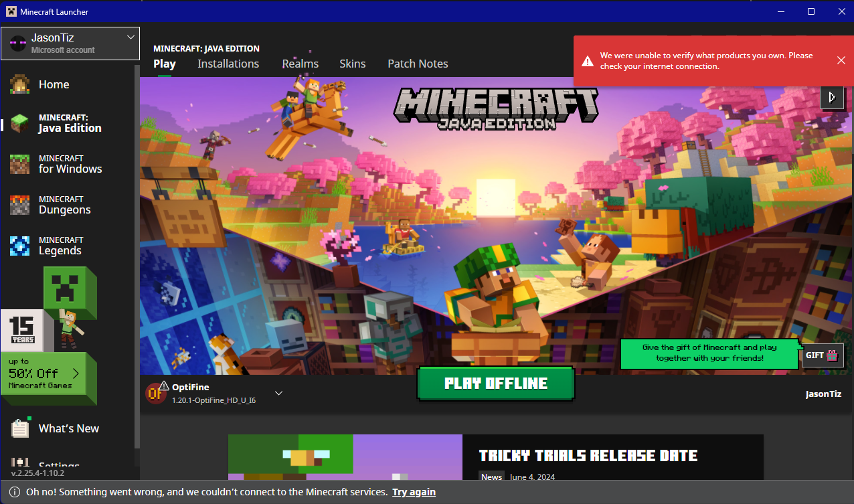
Task: Open the Home section icon
Action: tap(19, 84)
